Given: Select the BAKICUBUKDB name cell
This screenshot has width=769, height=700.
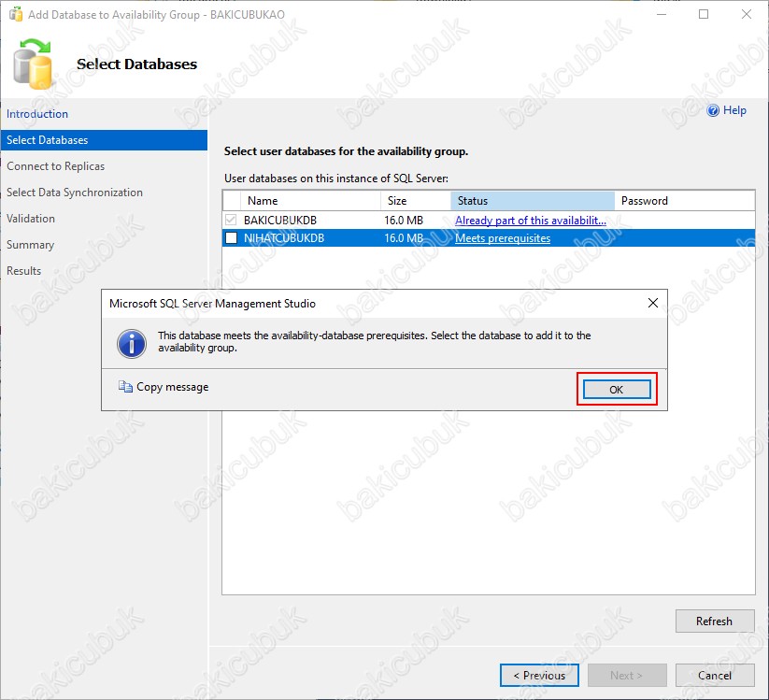Looking at the screenshot, I should (280, 221).
